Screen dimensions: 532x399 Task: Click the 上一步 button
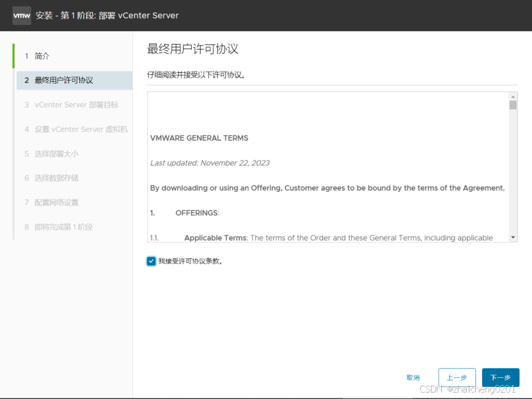click(457, 377)
